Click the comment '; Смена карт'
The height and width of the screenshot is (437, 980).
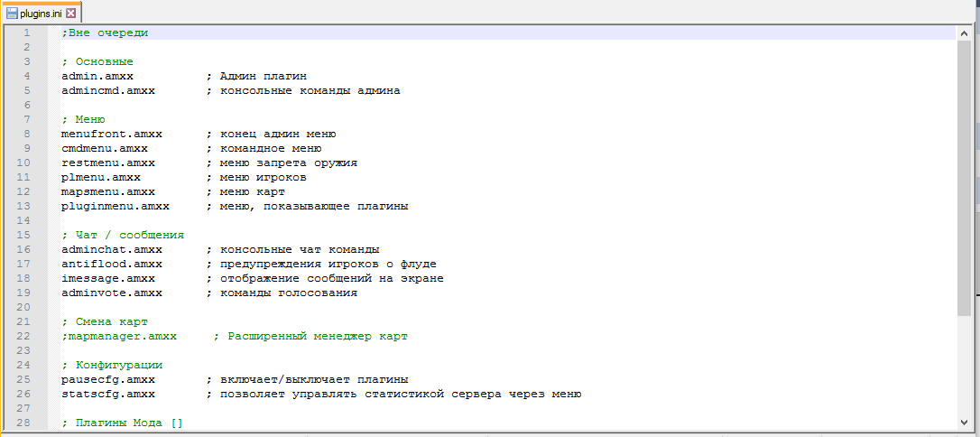click(x=105, y=322)
